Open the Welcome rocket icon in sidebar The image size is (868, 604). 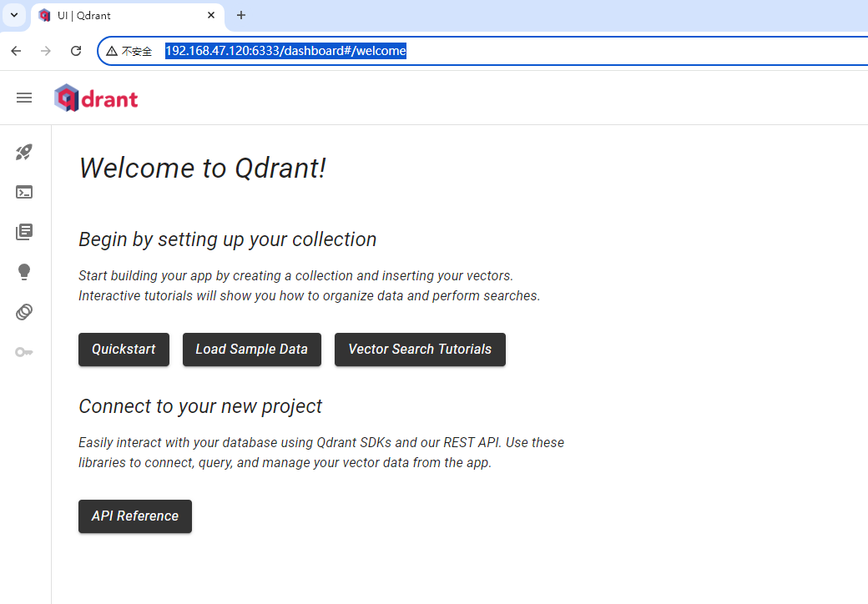click(24, 152)
